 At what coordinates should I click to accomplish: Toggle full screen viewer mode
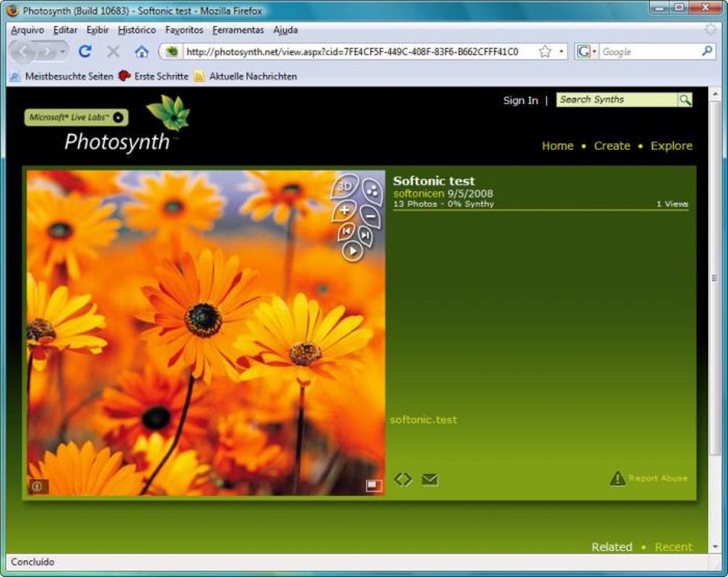[374, 485]
